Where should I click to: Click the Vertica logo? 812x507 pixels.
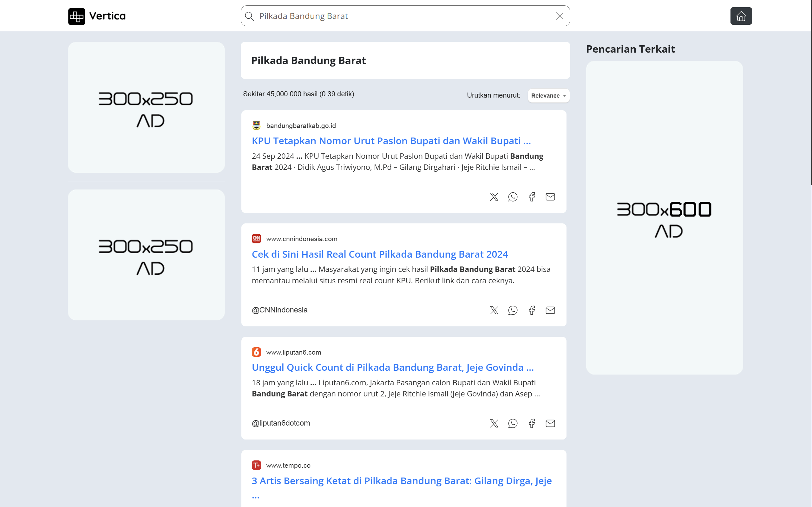click(97, 16)
